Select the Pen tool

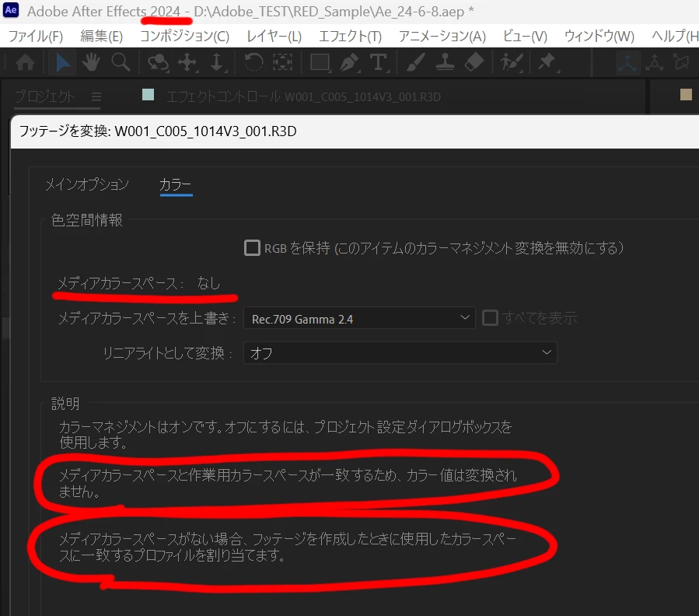[x=350, y=62]
